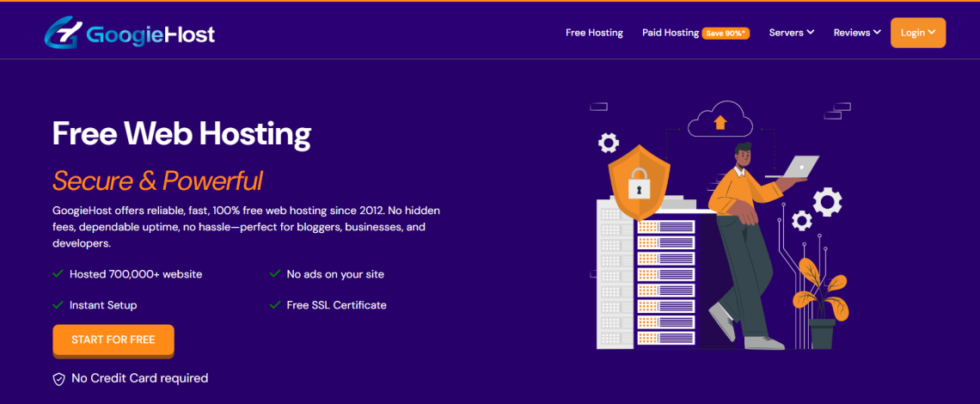Click the checkmark next to Hosted 700,000+ website
980x404 pixels.
point(58,274)
